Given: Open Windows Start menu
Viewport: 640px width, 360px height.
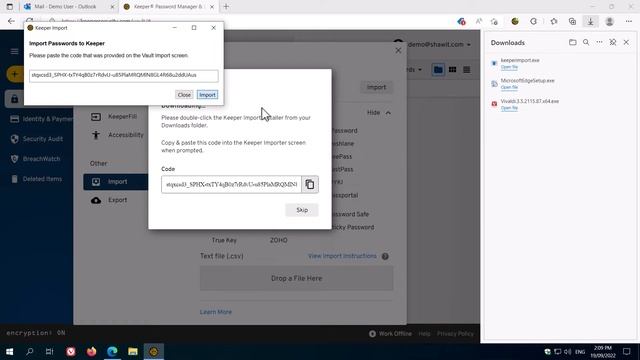Looking at the screenshot, I should tap(9, 351).
